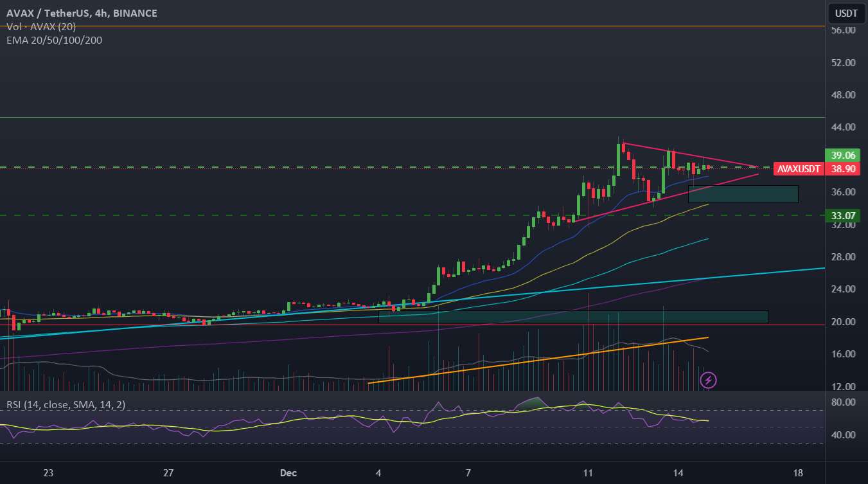868x484 pixels.
Task: Click the 56.00 price axis value
Action: [842, 30]
